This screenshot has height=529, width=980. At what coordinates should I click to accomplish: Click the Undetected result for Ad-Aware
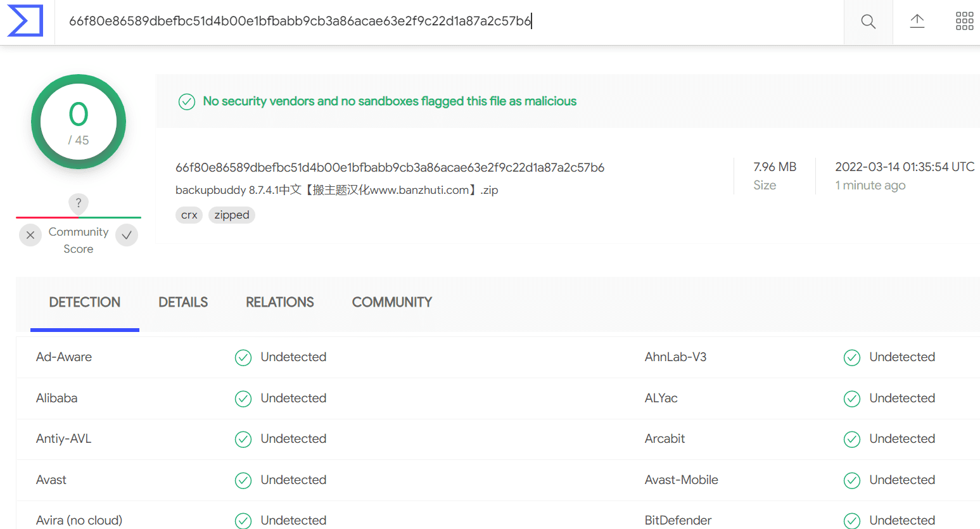point(294,357)
